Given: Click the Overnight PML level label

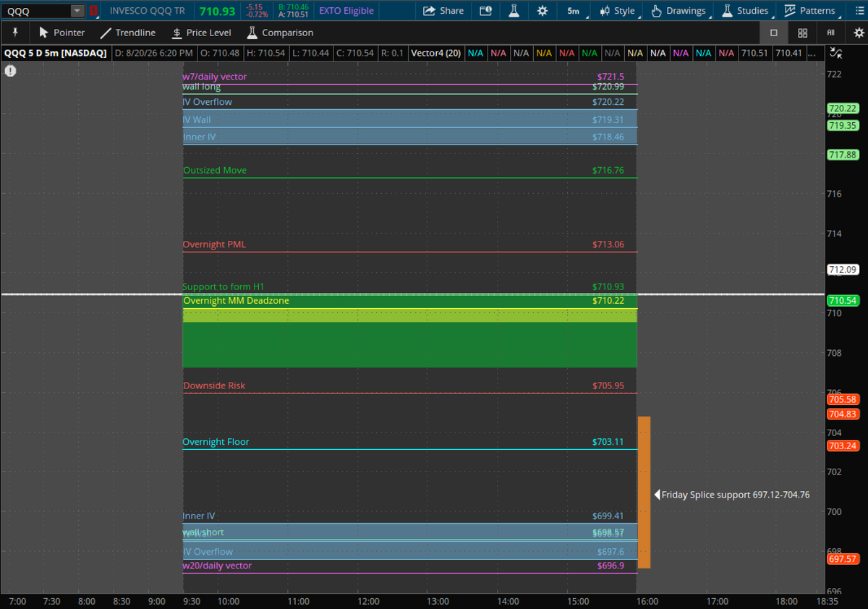Looking at the screenshot, I should coord(214,244).
